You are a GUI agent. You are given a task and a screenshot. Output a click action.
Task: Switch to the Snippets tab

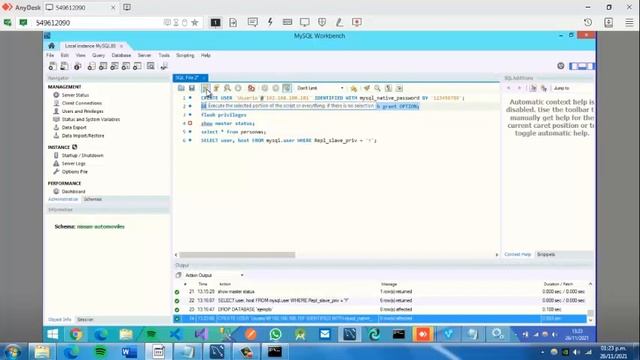pyautogui.click(x=546, y=254)
